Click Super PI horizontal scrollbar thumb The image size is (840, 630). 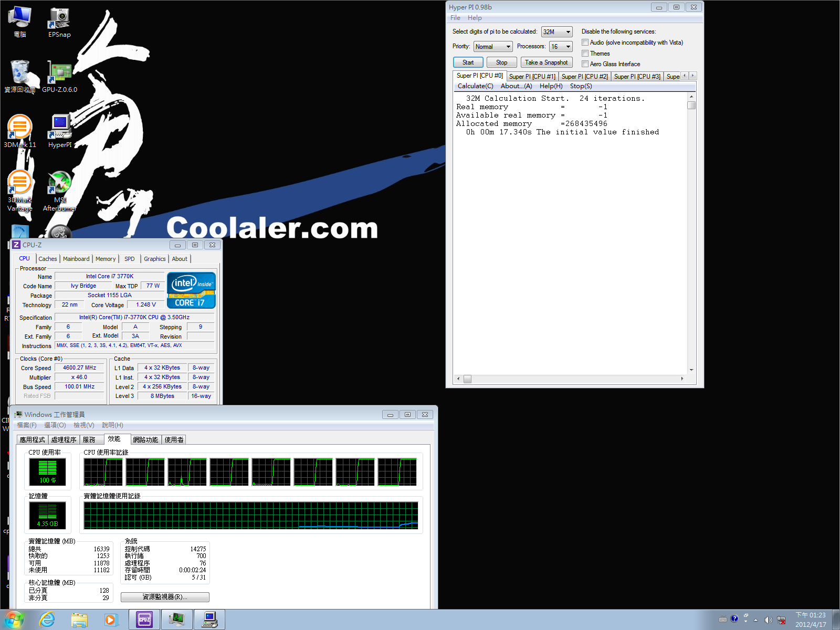point(467,379)
